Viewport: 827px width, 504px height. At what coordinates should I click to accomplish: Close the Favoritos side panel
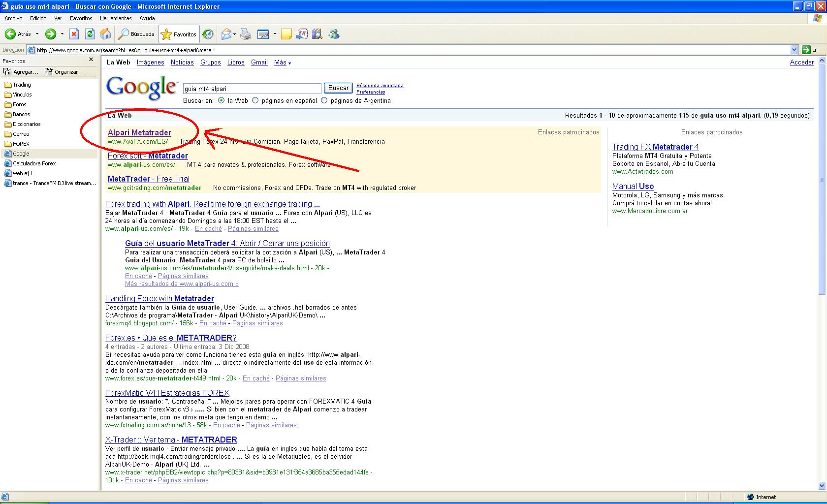(91, 60)
